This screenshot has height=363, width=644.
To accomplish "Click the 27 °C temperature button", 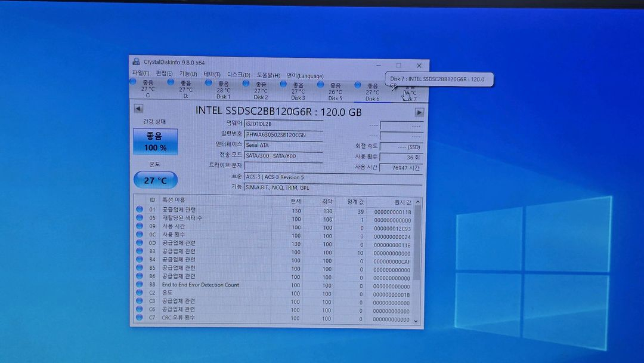I will [156, 180].
